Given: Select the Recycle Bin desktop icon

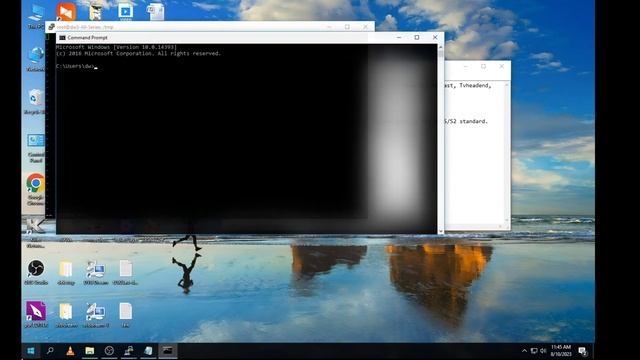Looking at the screenshot, I should (35, 102).
